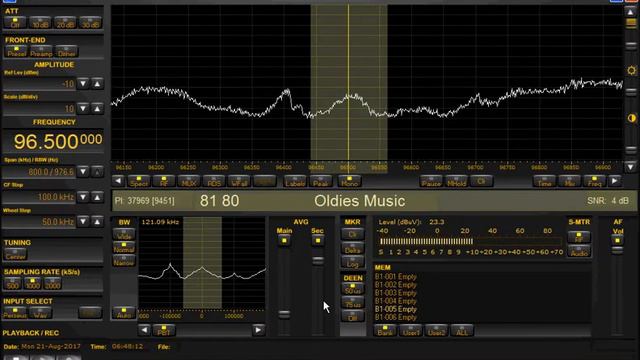Toggle the Preamp front-end option
640x360 pixels.
point(41,51)
